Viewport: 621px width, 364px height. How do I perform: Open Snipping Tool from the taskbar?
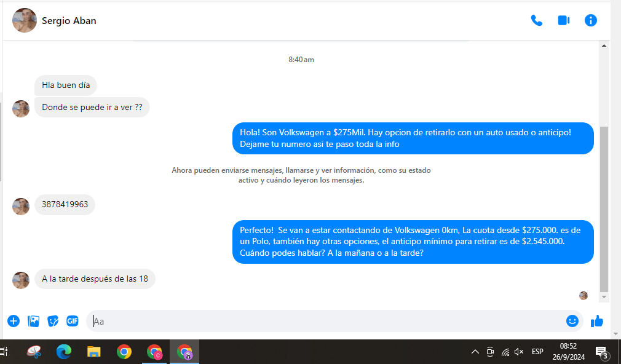tap(34, 352)
